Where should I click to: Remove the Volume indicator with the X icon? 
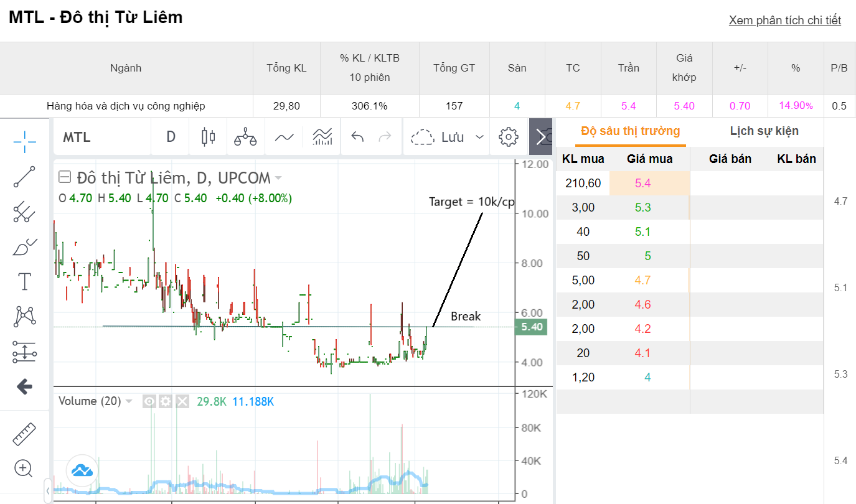182,401
